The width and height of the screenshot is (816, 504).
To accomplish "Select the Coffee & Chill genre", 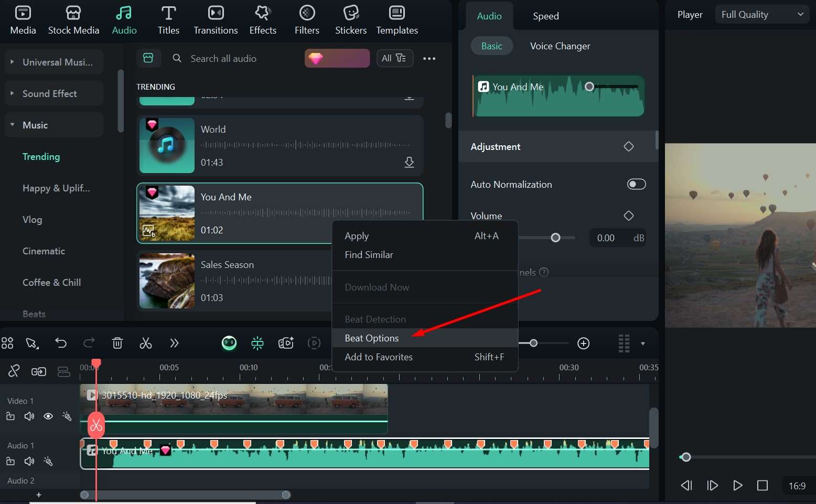I will coord(51,282).
